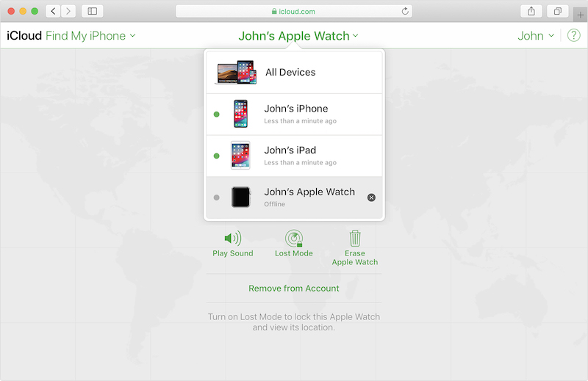
Task: Erase Apple Watch with trash icon
Action: [355, 248]
